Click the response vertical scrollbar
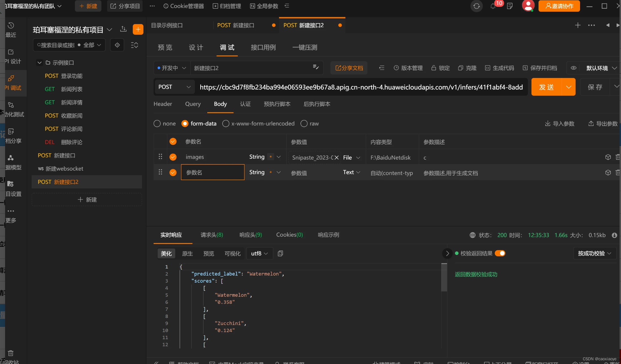 click(x=444, y=278)
